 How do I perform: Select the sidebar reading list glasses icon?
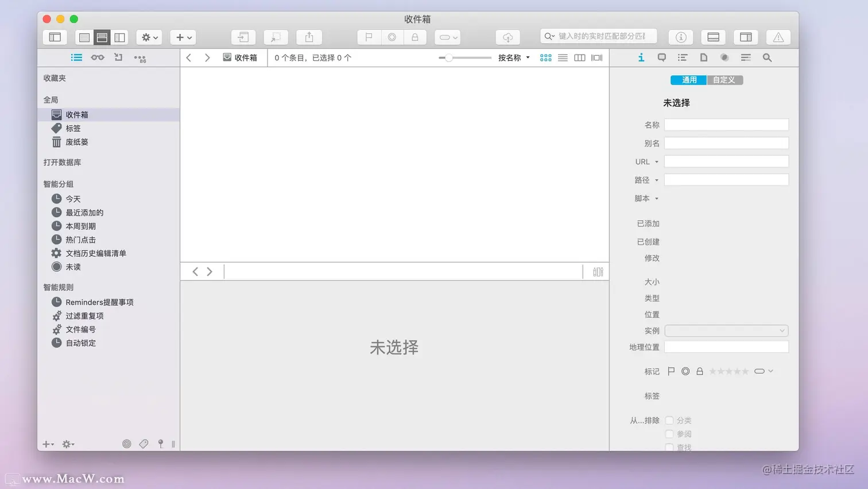pyautogui.click(x=98, y=57)
